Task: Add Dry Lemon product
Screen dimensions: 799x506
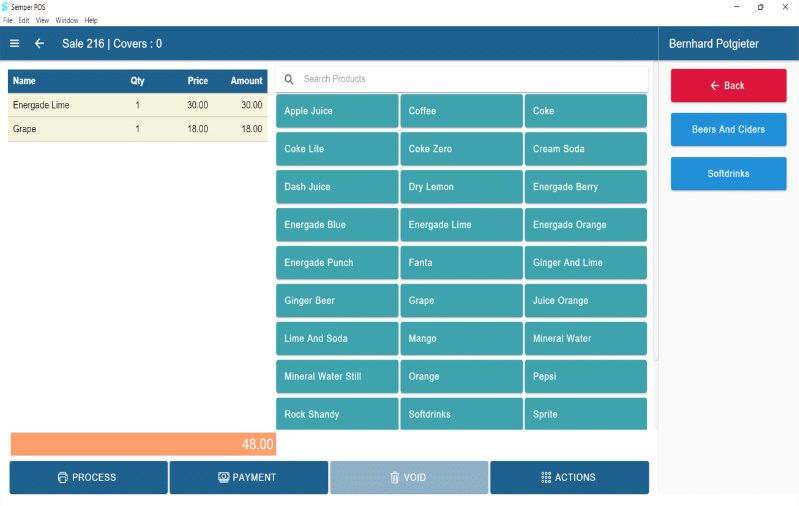Action: pyautogui.click(x=461, y=187)
